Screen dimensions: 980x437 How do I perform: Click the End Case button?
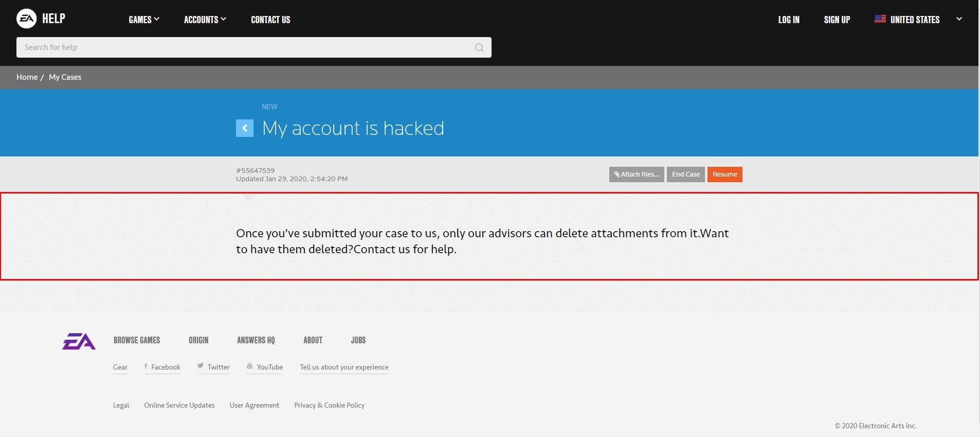click(x=685, y=174)
